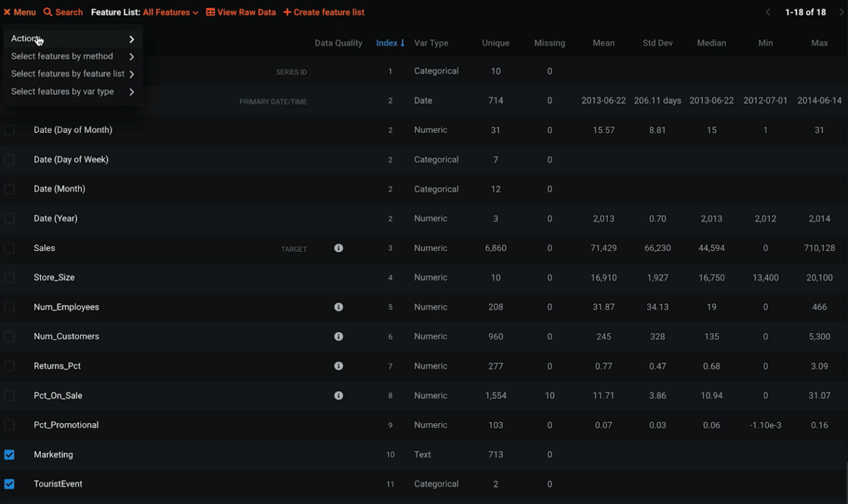Uncheck the TouristEvent feature checkbox
The height and width of the screenshot is (504, 848).
point(9,484)
